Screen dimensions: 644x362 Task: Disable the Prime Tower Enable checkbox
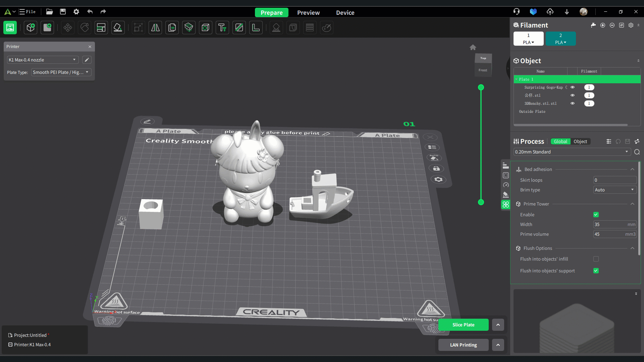click(596, 215)
